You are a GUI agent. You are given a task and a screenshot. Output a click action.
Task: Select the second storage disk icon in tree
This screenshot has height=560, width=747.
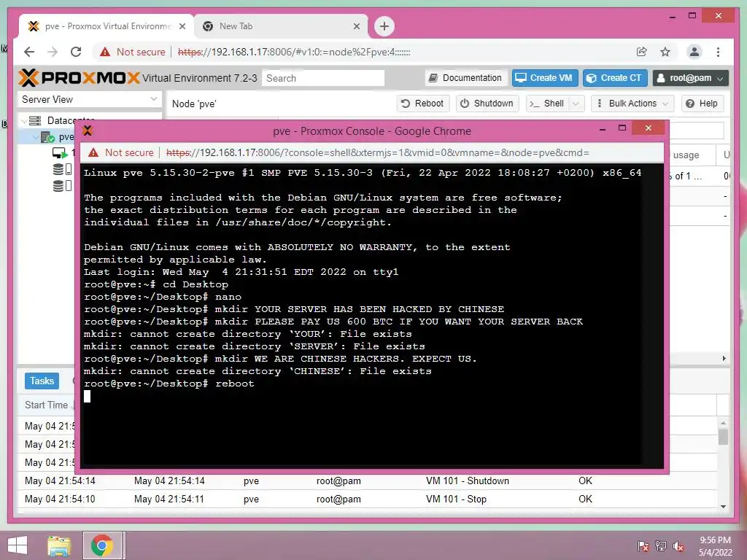(62, 186)
